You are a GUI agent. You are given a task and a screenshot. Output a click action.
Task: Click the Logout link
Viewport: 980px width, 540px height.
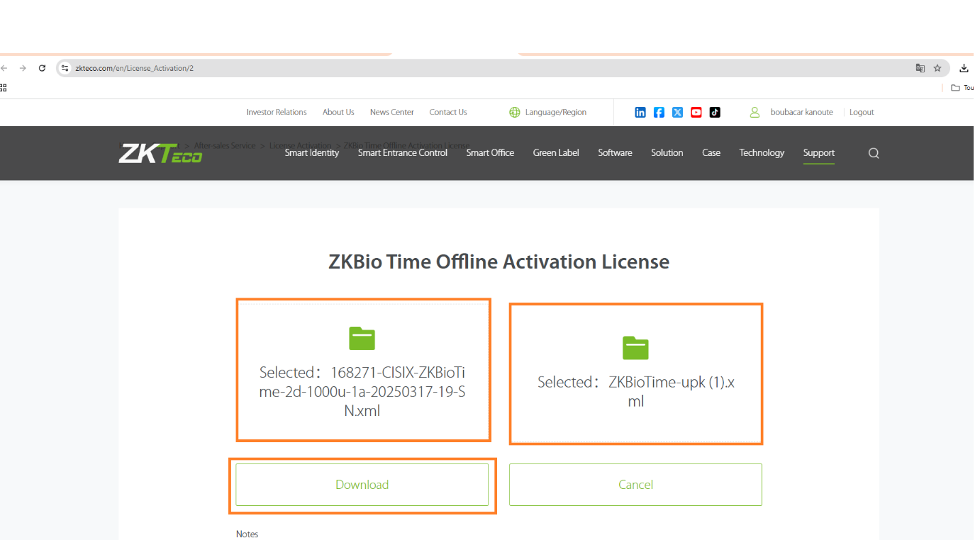pyautogui.click(x=862, y=112)
